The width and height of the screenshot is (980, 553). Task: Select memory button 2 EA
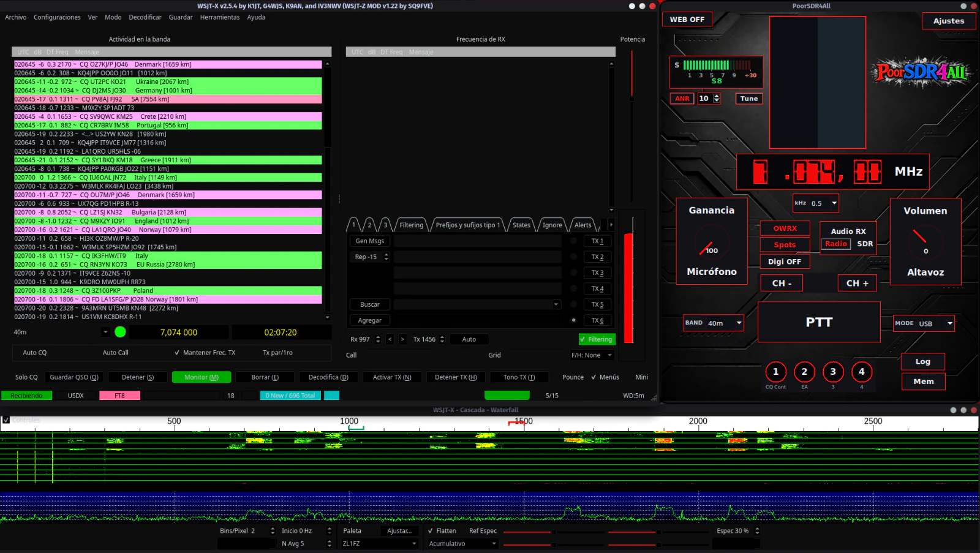[x=804, y=372]
